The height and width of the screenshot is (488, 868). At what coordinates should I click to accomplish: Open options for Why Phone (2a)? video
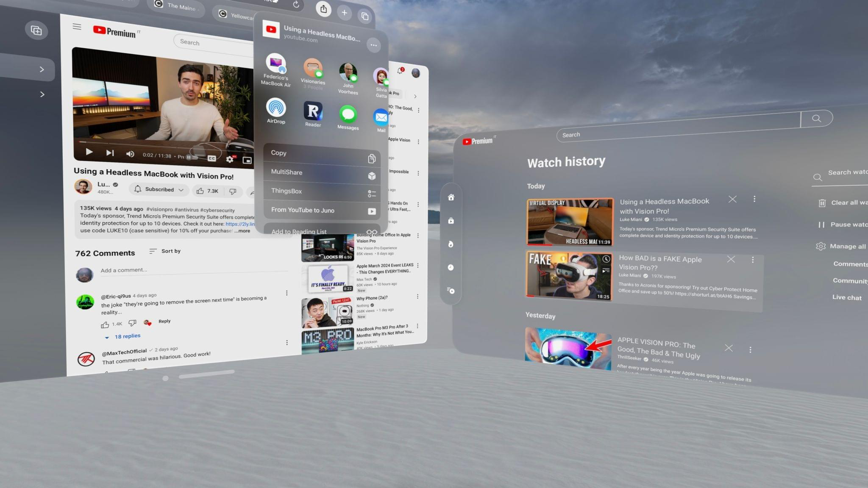[x=417, y=297]
